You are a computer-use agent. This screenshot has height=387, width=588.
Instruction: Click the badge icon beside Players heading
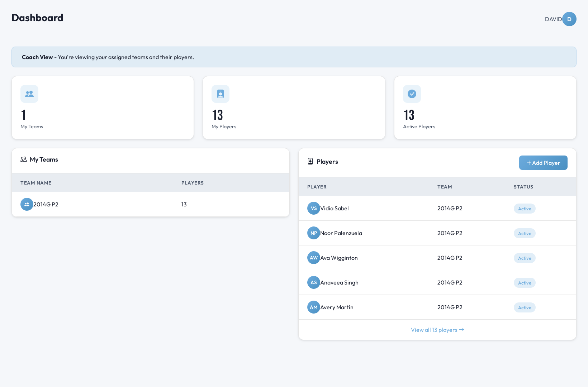click(x=310, y=161)
